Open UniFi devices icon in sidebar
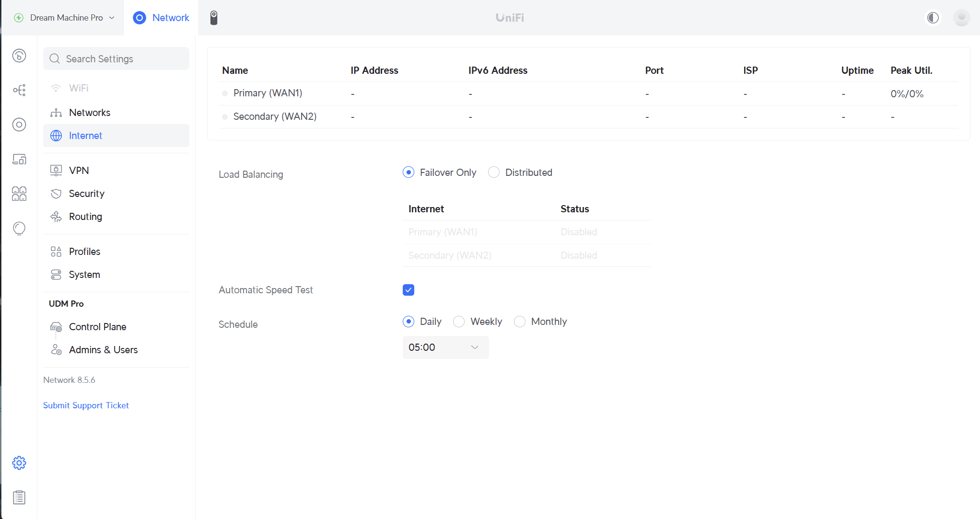The width and height of the screenshot is (980, 519). point(19,125)
